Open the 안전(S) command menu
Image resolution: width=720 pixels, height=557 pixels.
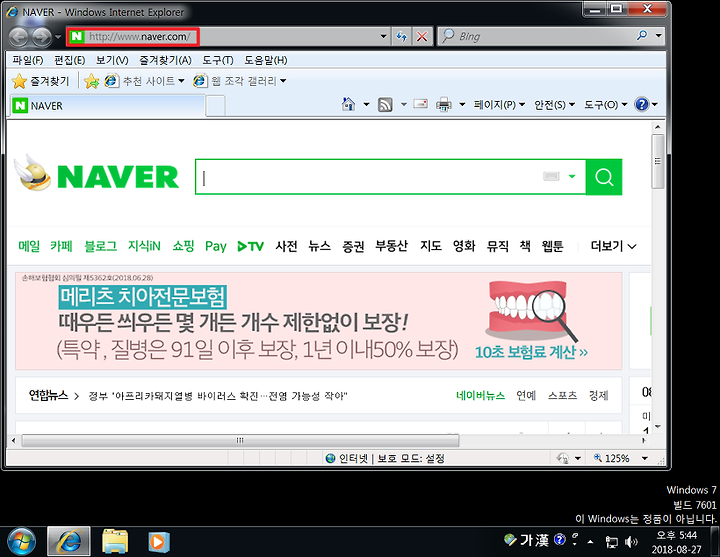coord(554,105)
